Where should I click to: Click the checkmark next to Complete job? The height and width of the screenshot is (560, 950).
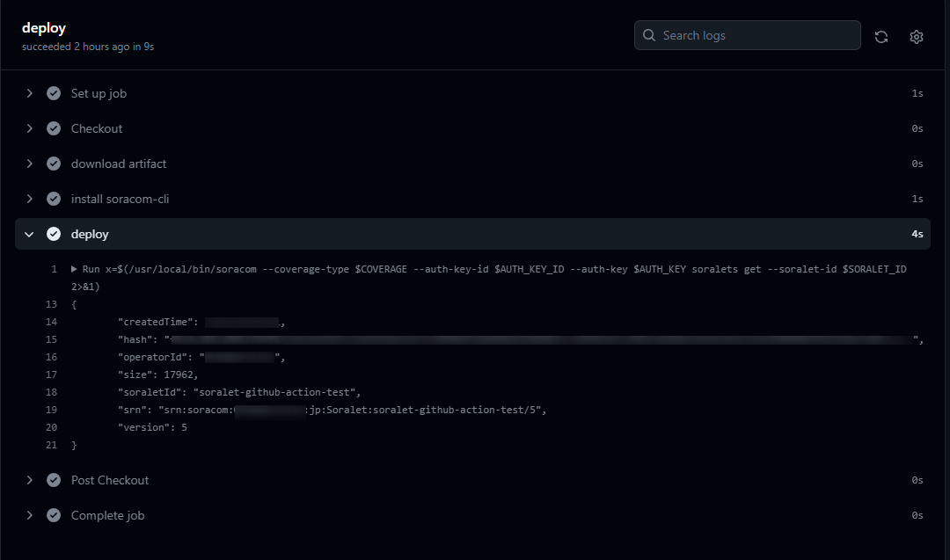(x=54, y=515)
